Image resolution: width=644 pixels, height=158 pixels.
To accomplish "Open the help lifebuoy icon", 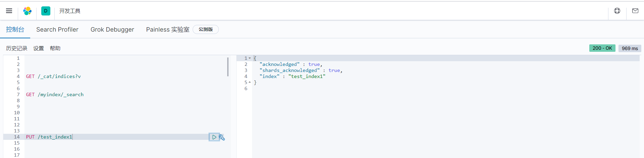I will pyautogui.click(x=617, y=11).
